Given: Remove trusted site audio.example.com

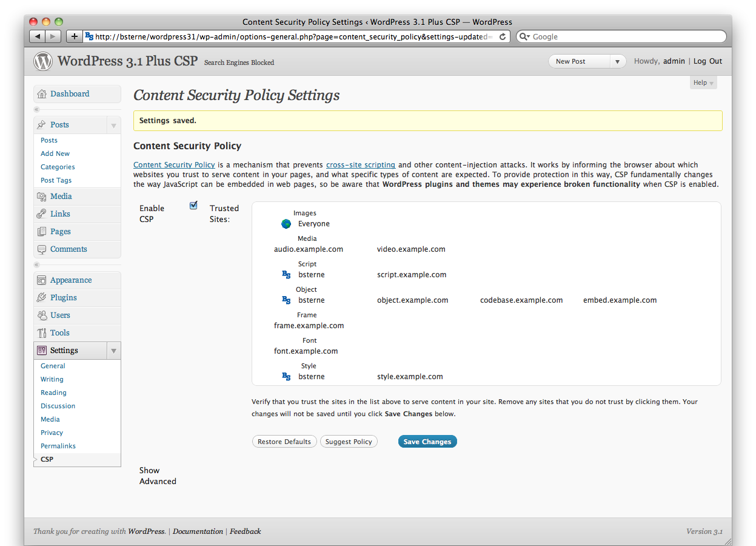Looking at the screenshot, I should point(309,249).
